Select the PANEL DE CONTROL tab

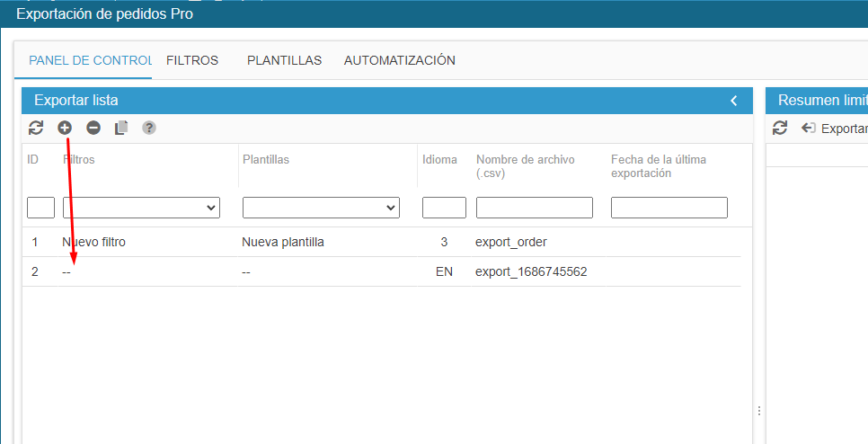90,60
